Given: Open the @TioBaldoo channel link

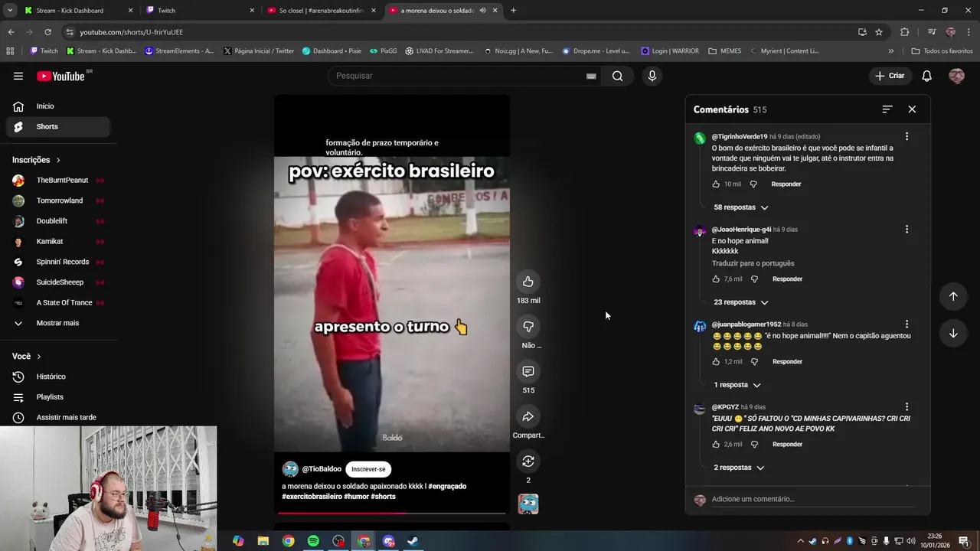Looking at the screenshot, I should click(321, 469).
